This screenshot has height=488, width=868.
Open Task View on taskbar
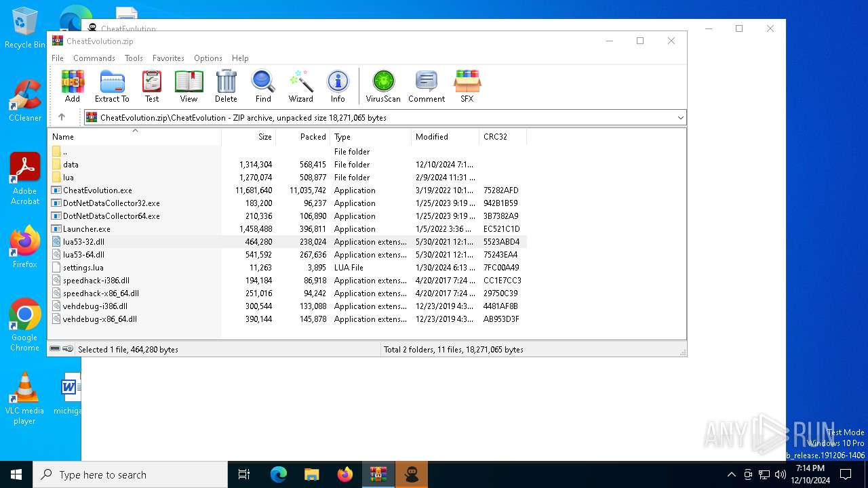tap(244, 474)
